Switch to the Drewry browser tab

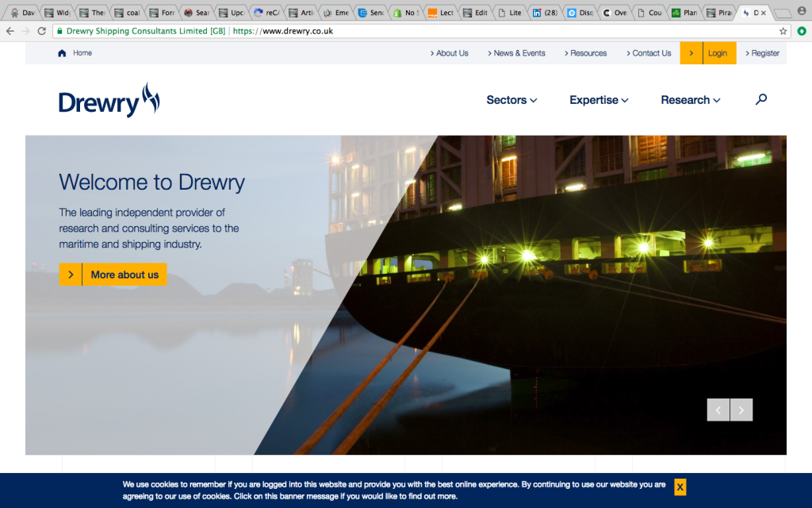[753, 12]
